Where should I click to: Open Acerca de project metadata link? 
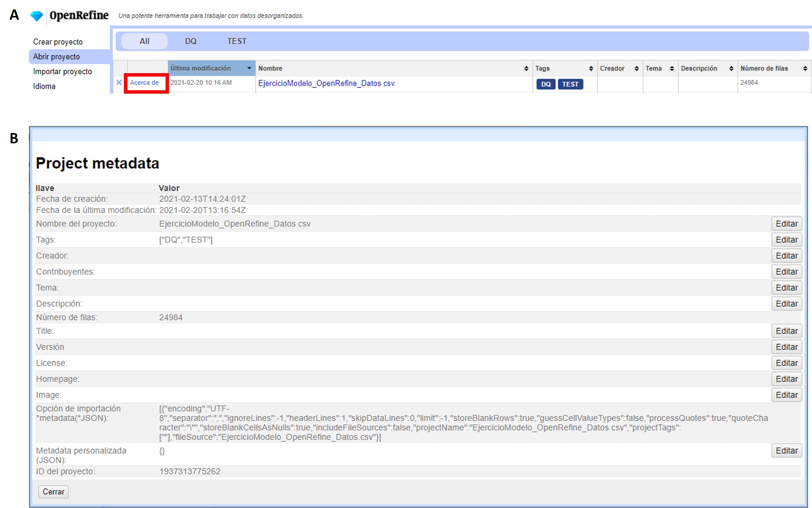click(144, 82)
